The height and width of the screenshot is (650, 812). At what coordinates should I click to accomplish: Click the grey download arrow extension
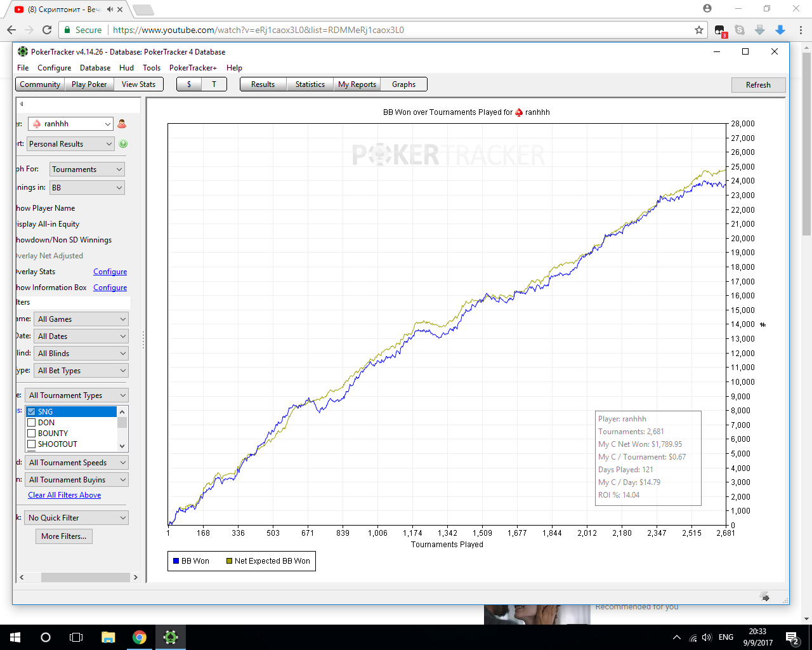(x=760, y=30)
